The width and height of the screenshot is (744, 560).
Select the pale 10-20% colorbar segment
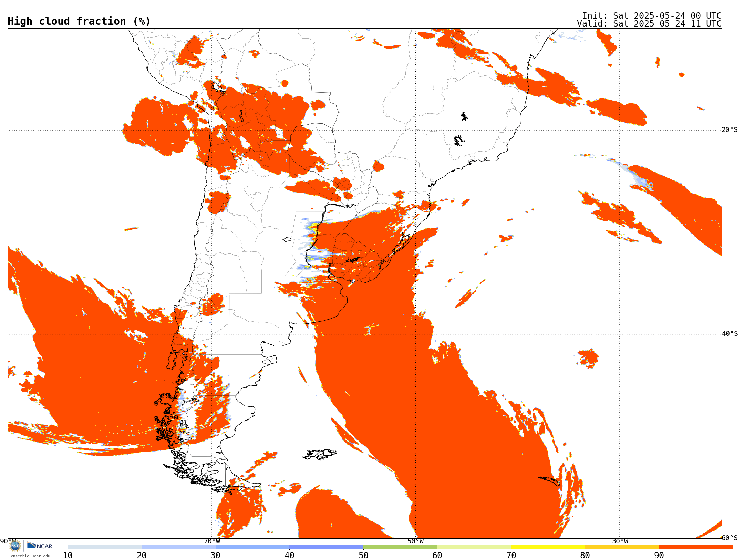105,547
